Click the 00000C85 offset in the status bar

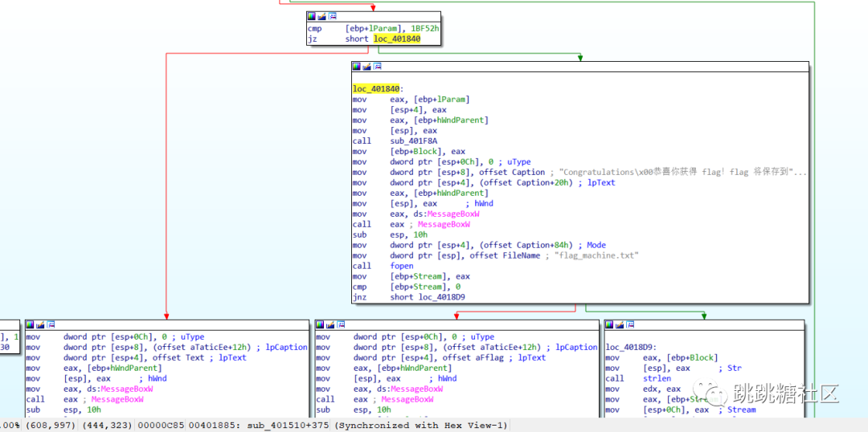[x=162, y=426]
